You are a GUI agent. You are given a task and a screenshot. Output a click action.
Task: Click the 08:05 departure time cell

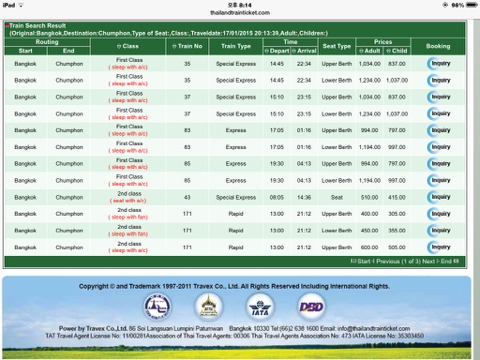tap(277, 197)
